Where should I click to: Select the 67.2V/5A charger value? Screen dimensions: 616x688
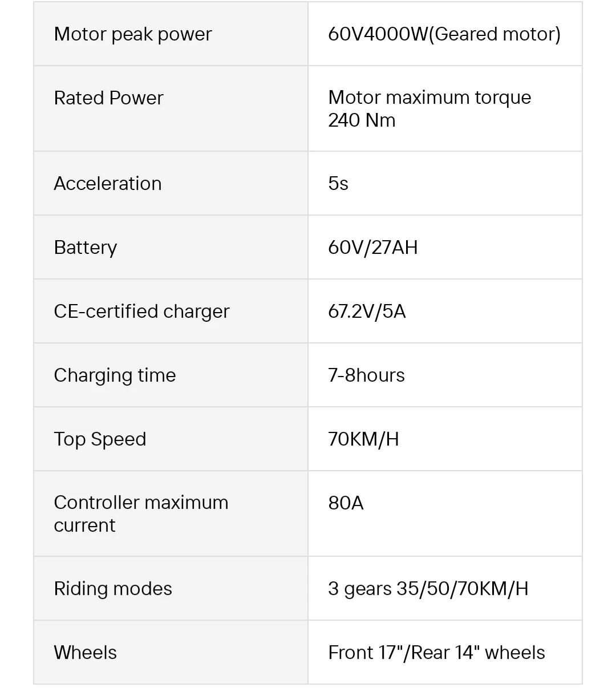367,311
